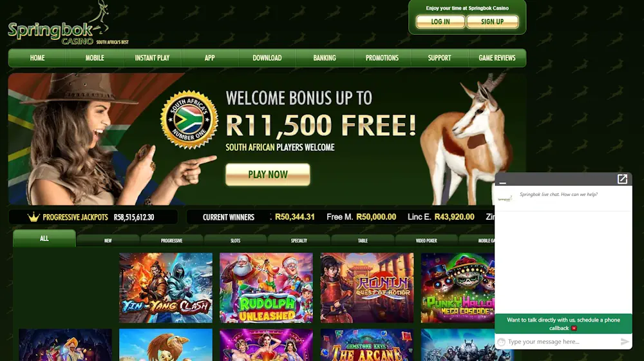The width and height of the screenshot is (644, 361).
Task: Hit the PLAY NOW button
Action: tap(268, 175)
